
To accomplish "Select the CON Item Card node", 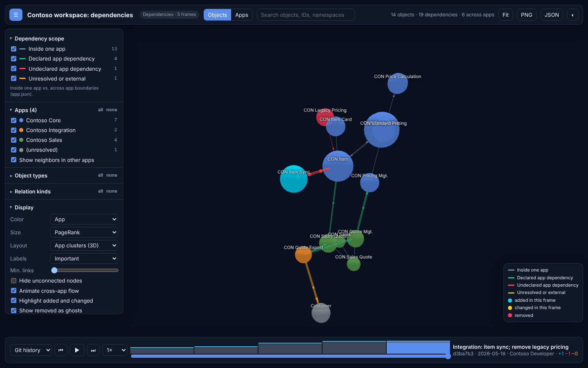I will tap(336, 126).
